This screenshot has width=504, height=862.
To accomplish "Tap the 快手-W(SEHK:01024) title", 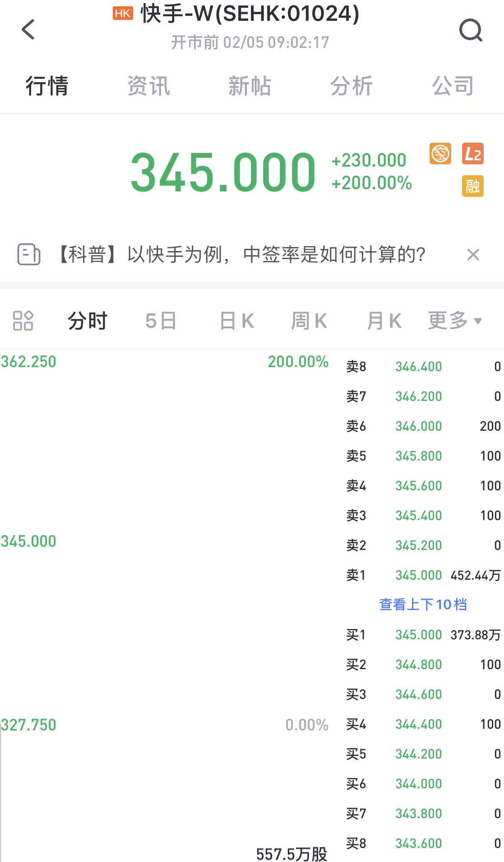I will point(250,14).
